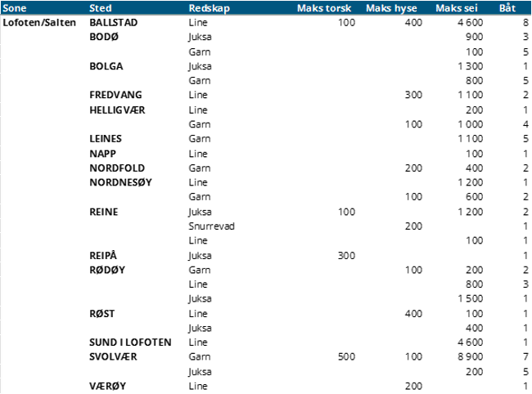This screenshot has width=532, height=394.
Task: Select the VÆRØY row label
Action: 107,386
